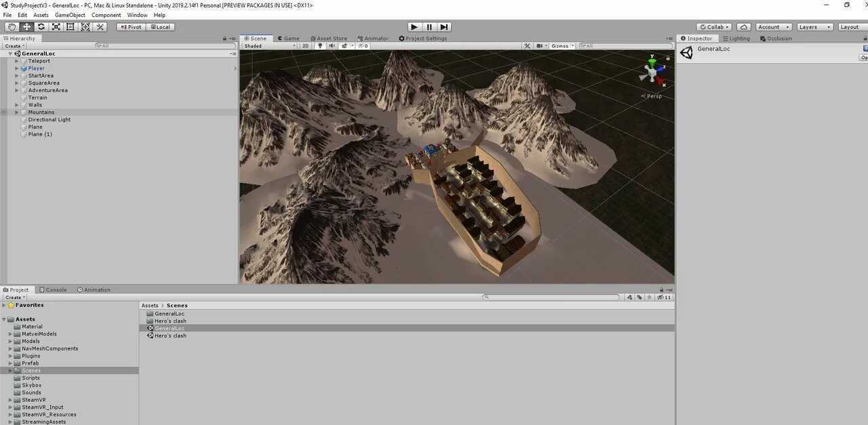Open Unity cloud services button
This screenshot has height=425, width=868.
coord(744,27)
